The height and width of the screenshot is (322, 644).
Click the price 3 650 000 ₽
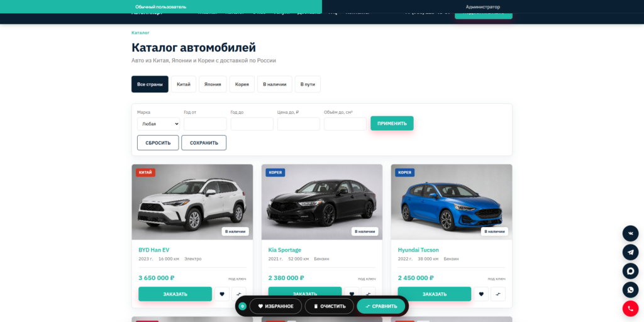[157, 278]
